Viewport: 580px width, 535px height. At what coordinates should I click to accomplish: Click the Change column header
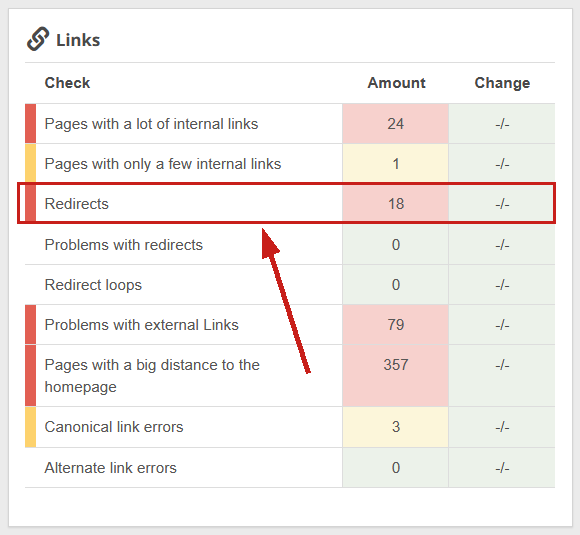(x=502, y=83)
